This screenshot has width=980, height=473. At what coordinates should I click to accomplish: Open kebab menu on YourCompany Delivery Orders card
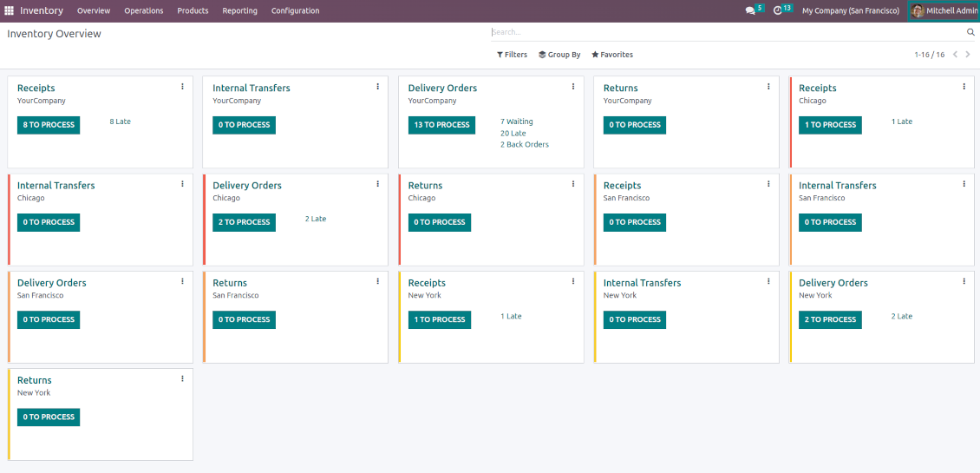tap(573, 87)
